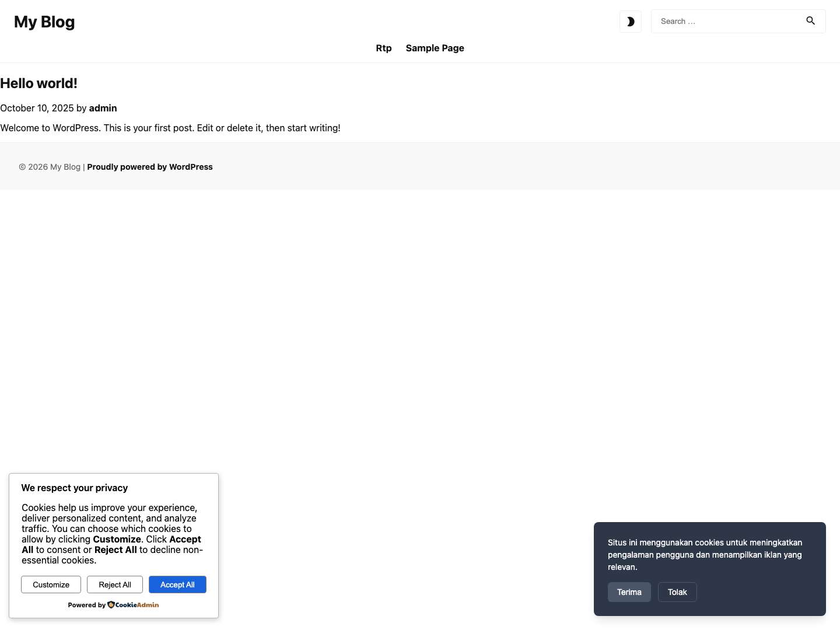The width and height of the screenshot is (840, 630).
Task: Select the We respect your privacy heading
Action: pyautogui.click(x=74, y=488)
